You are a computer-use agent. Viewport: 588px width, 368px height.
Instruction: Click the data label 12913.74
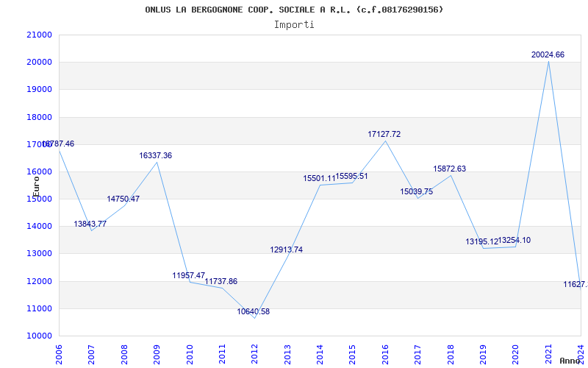(286, 250)
